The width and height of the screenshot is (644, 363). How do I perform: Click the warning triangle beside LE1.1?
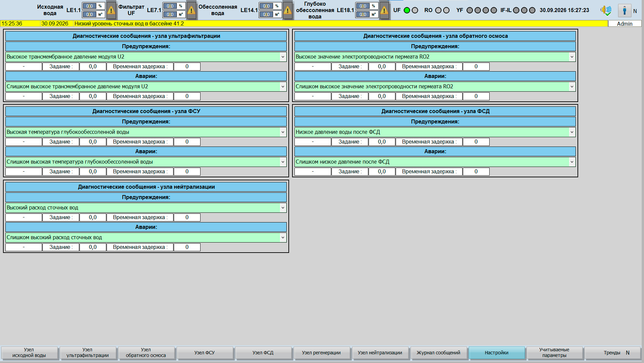(x=111, y=10)
